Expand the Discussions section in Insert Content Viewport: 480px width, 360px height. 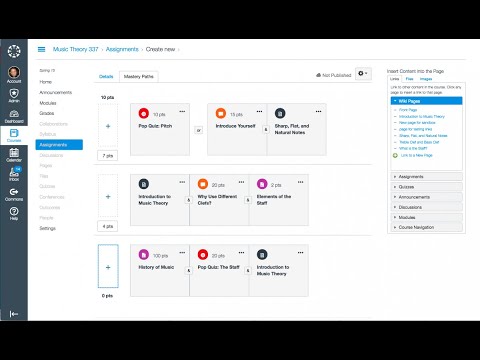point(426,207)
